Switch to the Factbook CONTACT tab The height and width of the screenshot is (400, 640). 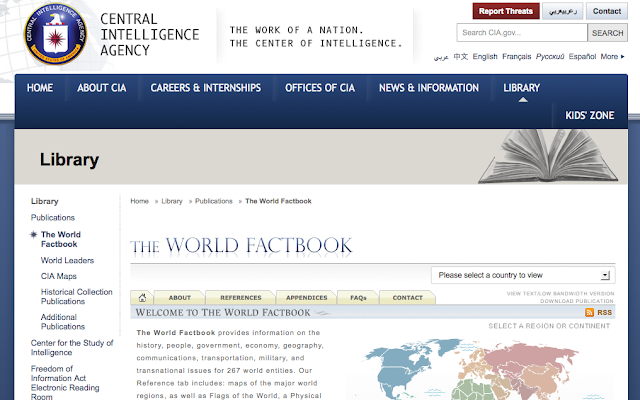[407, 298]
